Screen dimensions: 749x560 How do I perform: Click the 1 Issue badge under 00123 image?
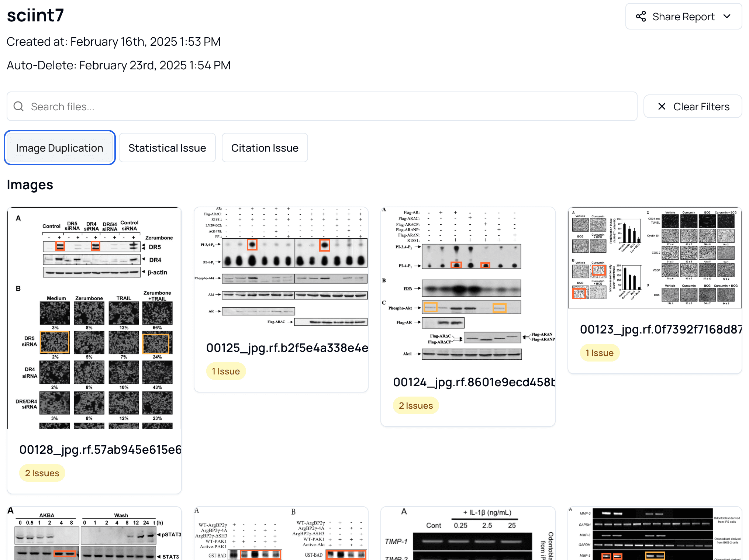(x=600, y=352)
